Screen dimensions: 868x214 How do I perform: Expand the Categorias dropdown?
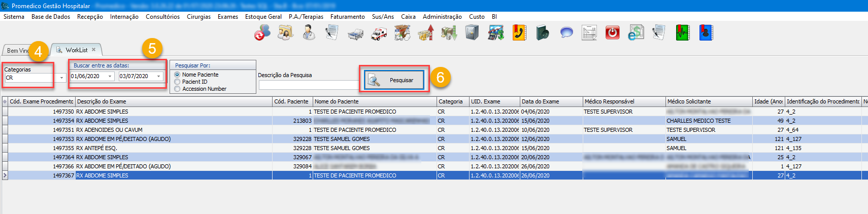coord(61,78)
